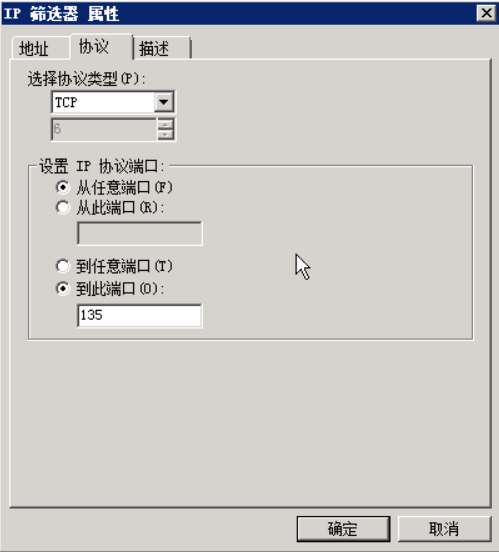Screen dimensions: 499x552
Task: Decrease protocol number with spinner down arrow
Action: (165, 134)
